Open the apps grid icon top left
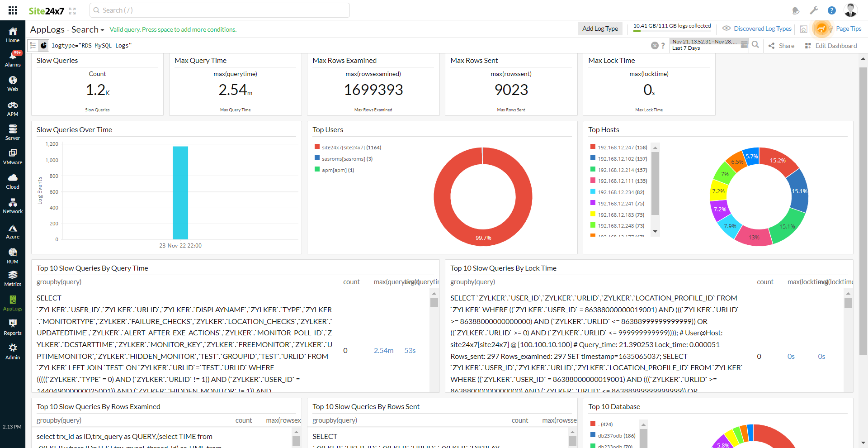This screenshot has width=868, height=448. point(12,10)
